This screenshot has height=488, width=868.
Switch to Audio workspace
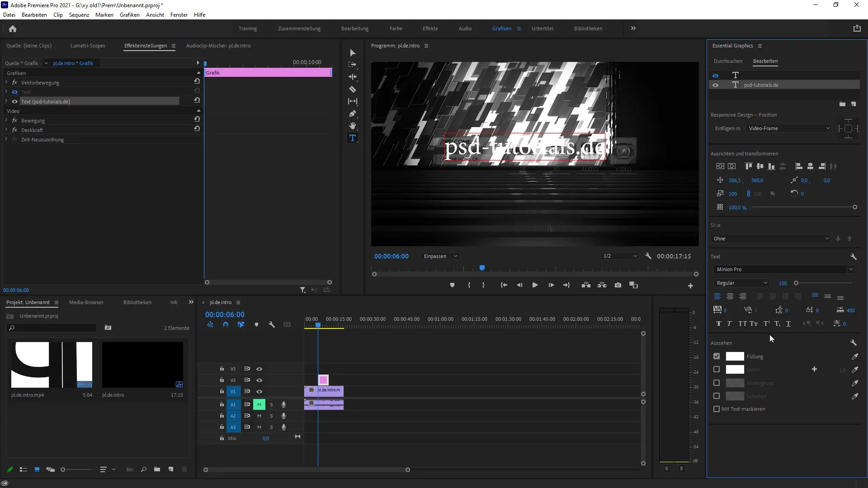(465, 28)
